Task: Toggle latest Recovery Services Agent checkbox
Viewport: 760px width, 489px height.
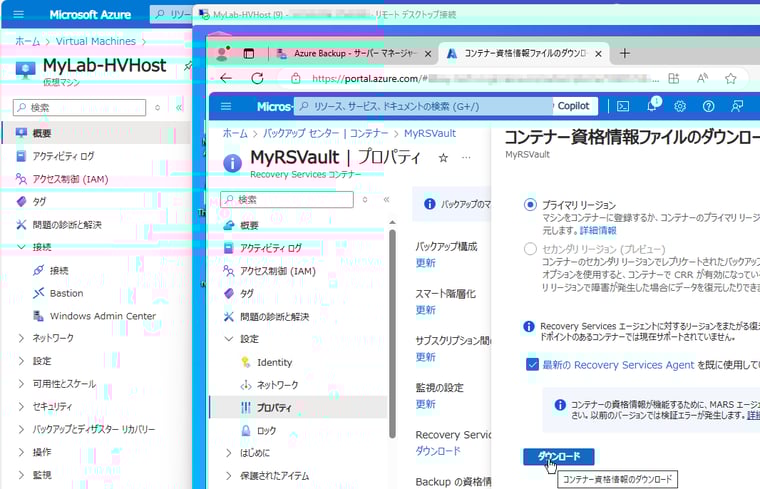Action: coord(532,364)
